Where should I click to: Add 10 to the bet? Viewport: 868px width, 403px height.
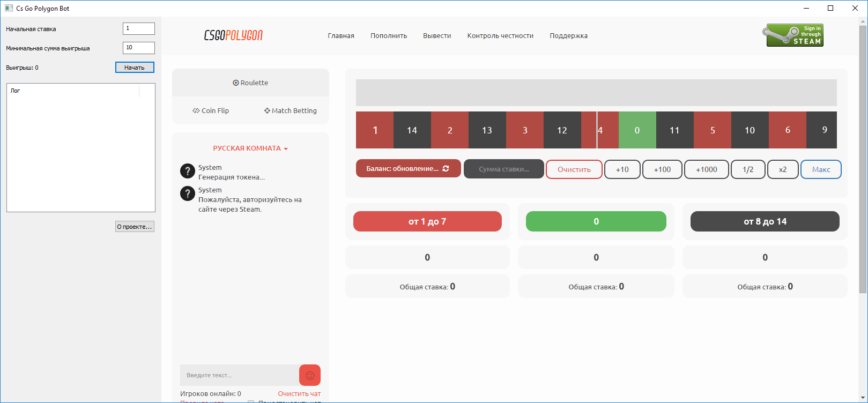tap(622, 169)
